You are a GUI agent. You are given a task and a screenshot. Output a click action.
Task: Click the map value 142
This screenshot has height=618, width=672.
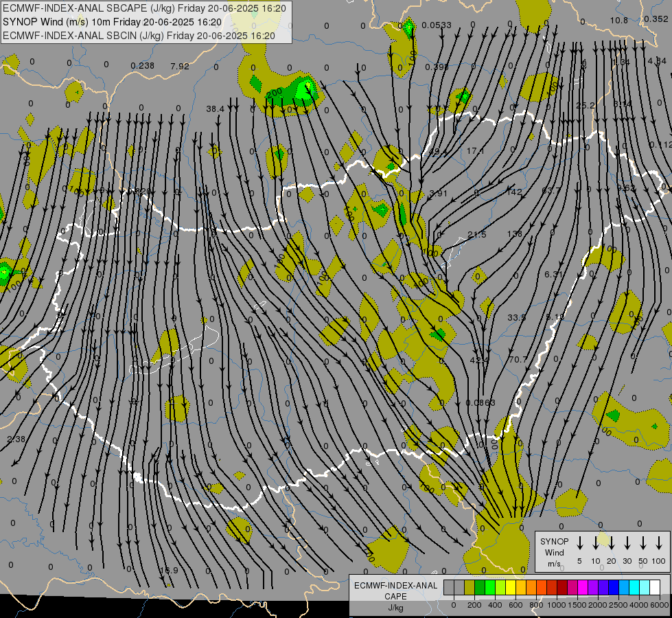[514, 192]
